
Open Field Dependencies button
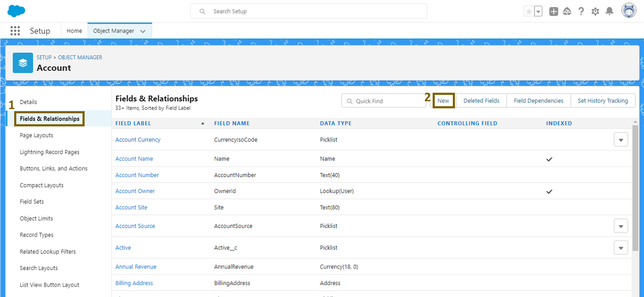pos(538,101)
